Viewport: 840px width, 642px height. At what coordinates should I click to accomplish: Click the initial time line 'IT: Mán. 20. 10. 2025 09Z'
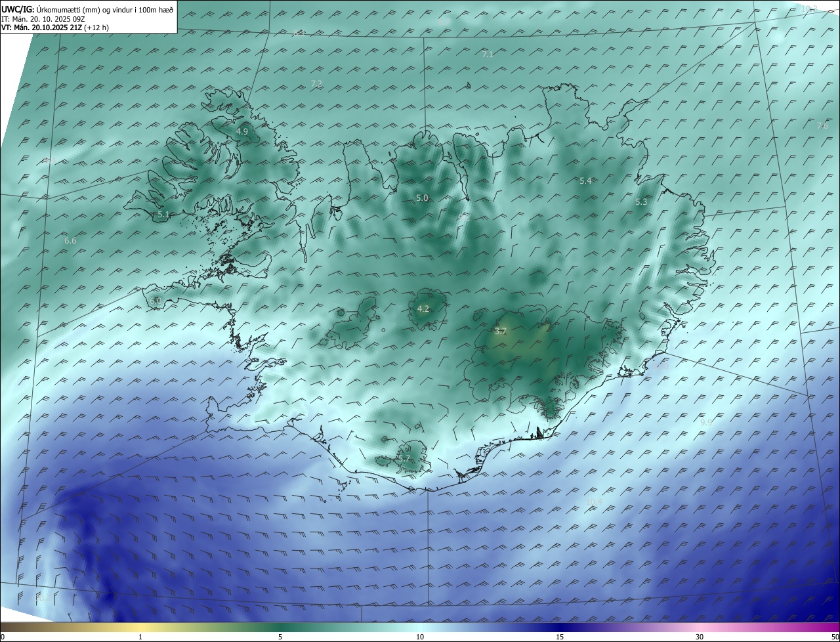click(43, 19)
